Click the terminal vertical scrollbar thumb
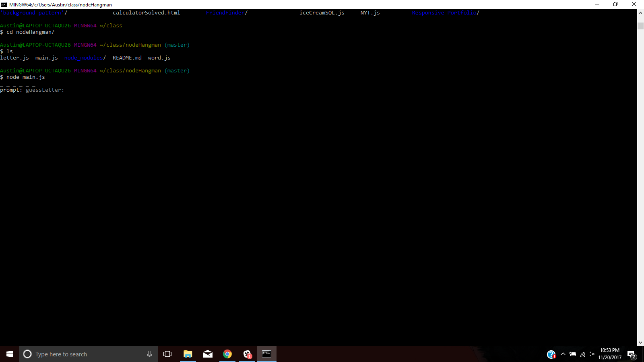644x362 pixels. (x=640, y=26)
